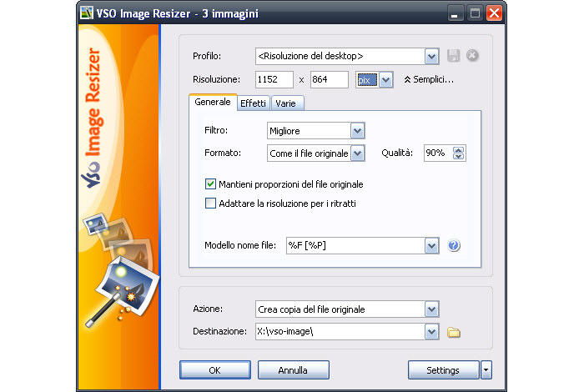This screenshot has height=392, width=584.
Task: Click the Annulla button
Action: 293,370
